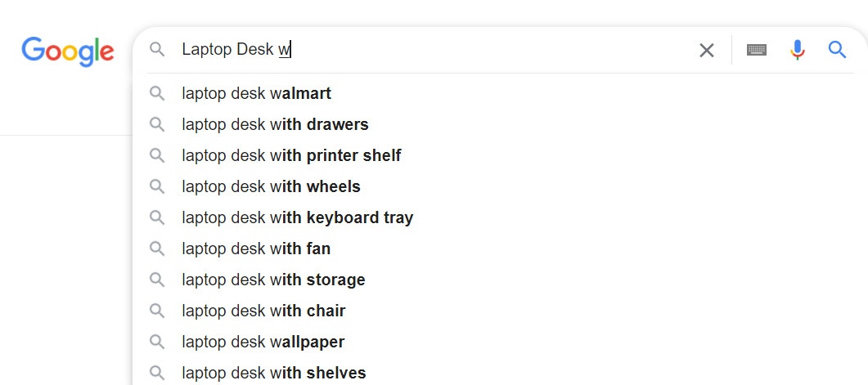Choose laptop desk with keyboard tray

(297, 217)
